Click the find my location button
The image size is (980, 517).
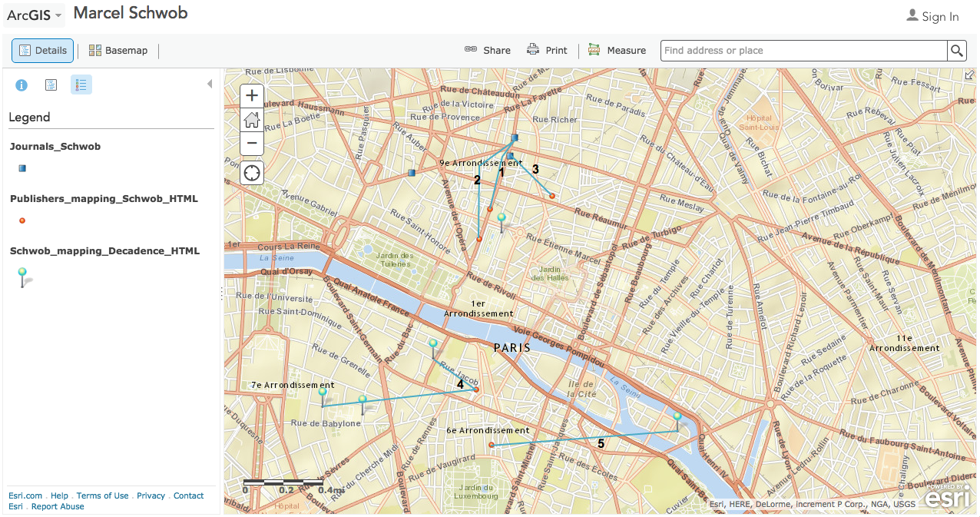252,172
